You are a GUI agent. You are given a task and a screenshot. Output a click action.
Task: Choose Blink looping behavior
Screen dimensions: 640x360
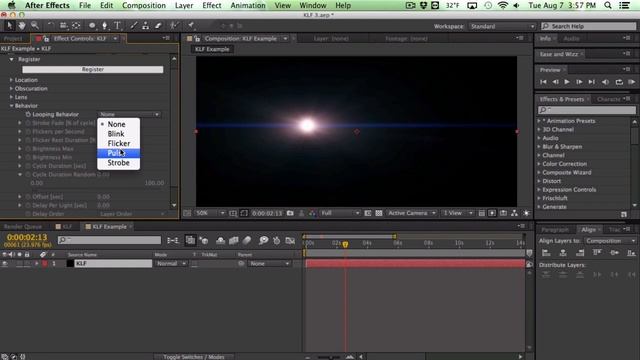[118, 134]
